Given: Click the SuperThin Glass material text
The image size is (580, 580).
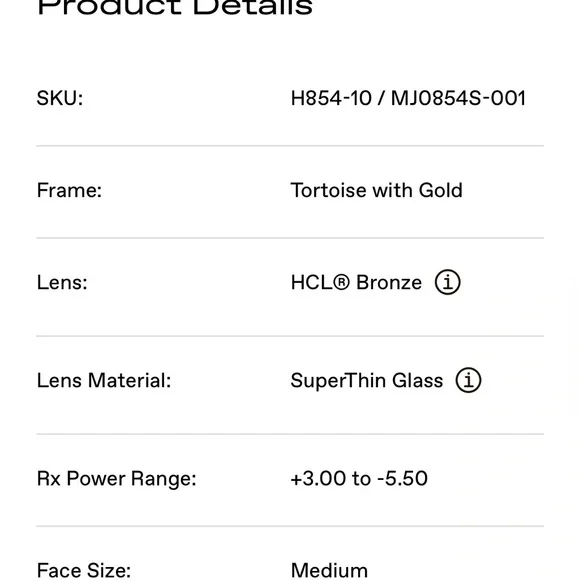Looking at the screenshot, I should click(x=367, y=381).
